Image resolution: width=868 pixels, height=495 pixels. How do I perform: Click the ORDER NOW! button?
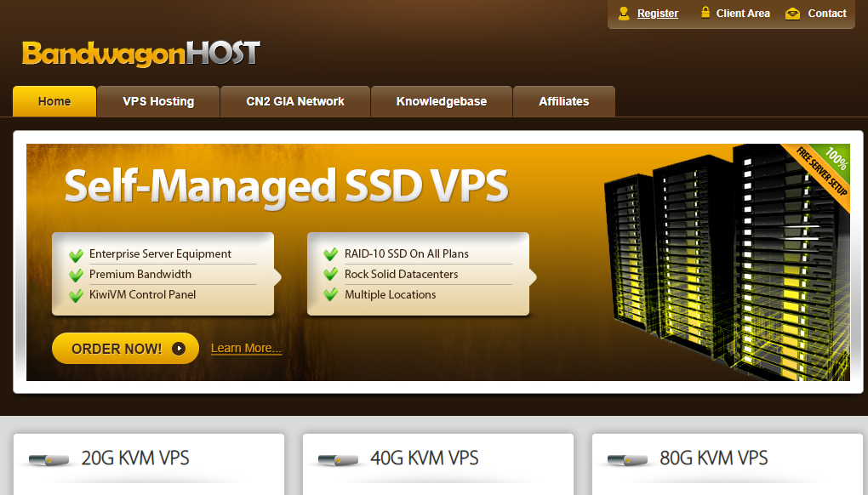126,349
